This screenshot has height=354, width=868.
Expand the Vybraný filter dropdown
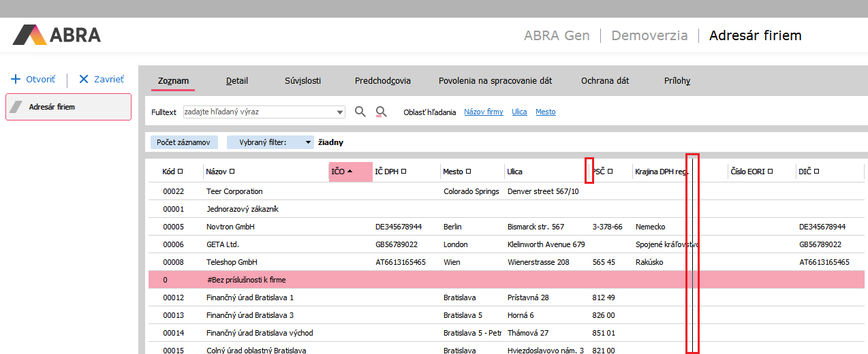coord(308,142)
